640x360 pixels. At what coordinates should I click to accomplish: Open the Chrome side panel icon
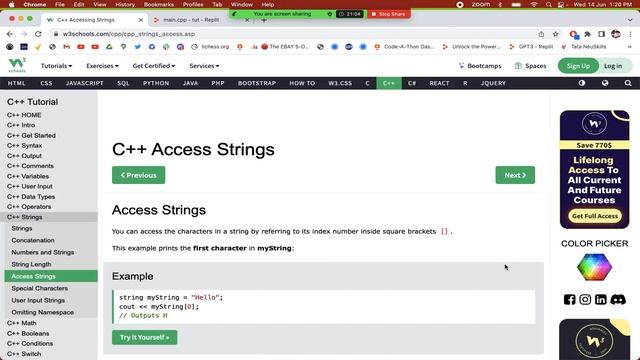[601, 34]
